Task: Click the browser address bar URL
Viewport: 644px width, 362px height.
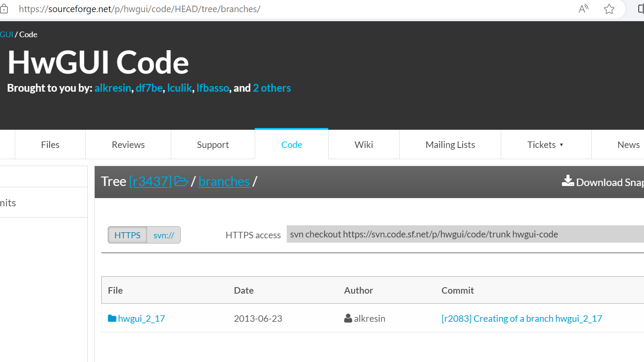Action: click(140, 9)
